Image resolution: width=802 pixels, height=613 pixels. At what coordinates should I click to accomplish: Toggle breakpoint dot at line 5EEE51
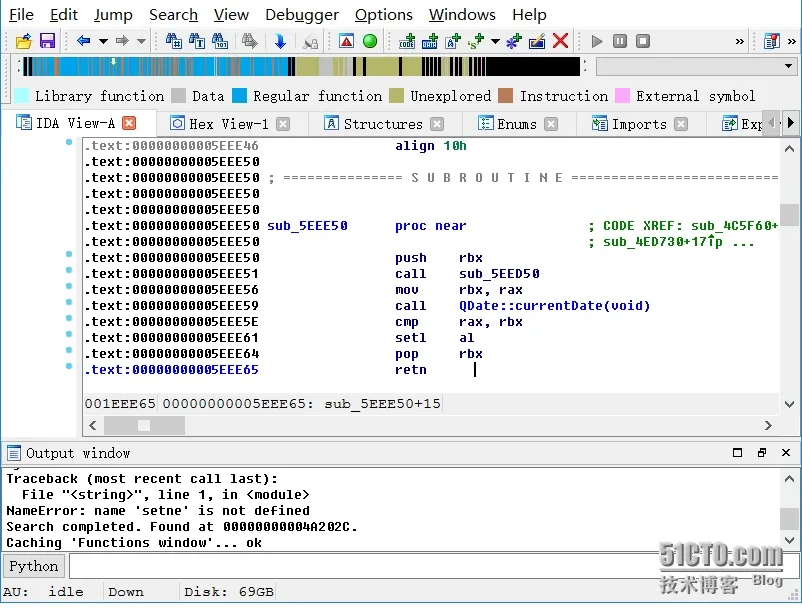point(69,270)
